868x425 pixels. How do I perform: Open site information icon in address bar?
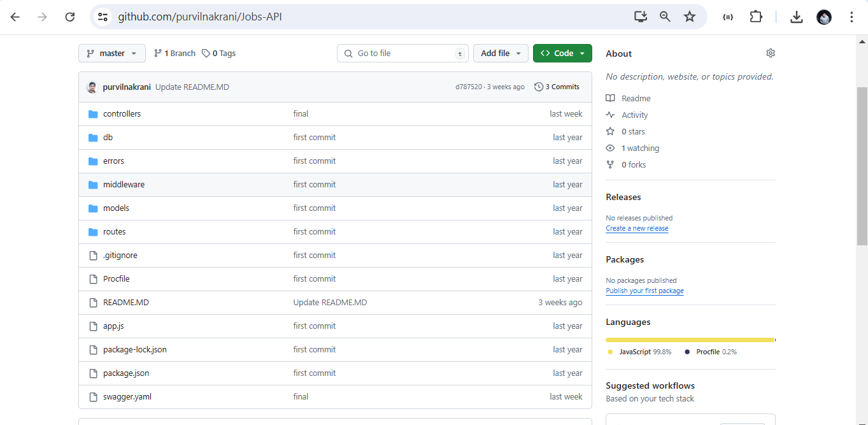click(103, 17)
